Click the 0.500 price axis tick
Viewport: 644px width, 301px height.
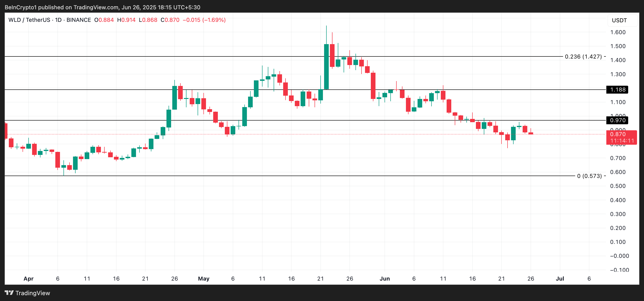(617, 186)
